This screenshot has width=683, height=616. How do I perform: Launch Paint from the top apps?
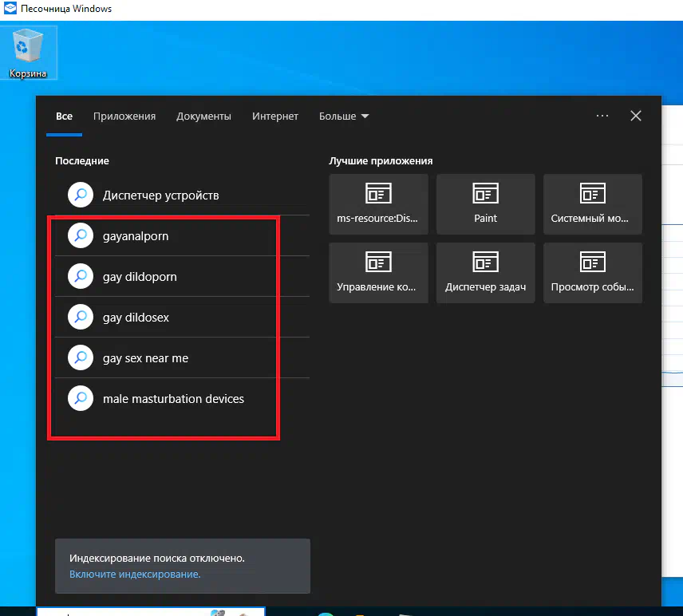(486, 204)
